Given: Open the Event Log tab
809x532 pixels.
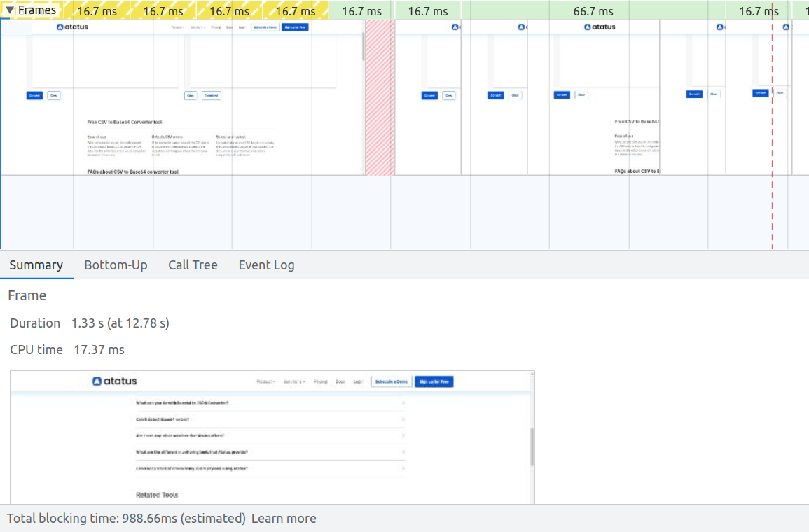Looking at the screenshot, I should click(x=266, y=265).
